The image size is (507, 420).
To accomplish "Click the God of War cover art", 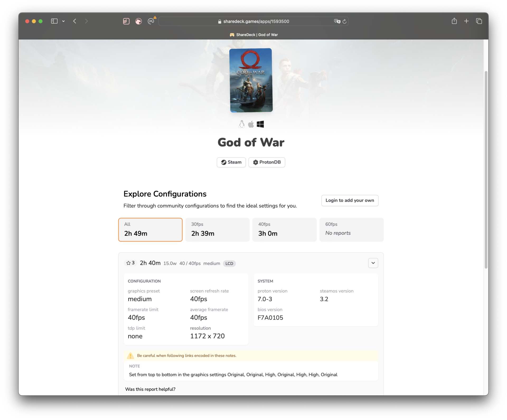I will coord(251,80).
